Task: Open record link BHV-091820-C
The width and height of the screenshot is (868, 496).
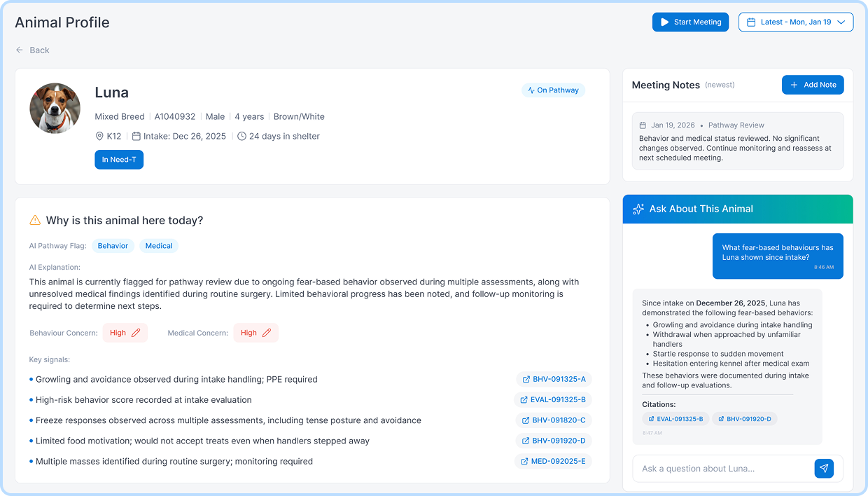Action: point(554,420)
